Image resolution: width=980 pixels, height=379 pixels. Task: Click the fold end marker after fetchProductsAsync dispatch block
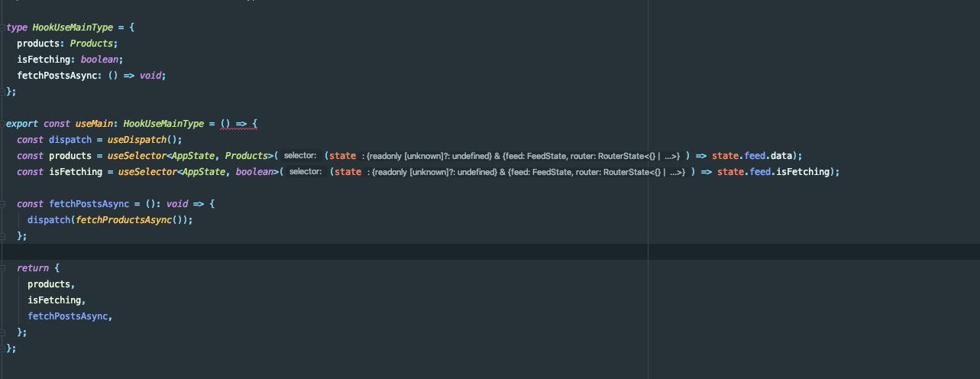tap(3, 236)
